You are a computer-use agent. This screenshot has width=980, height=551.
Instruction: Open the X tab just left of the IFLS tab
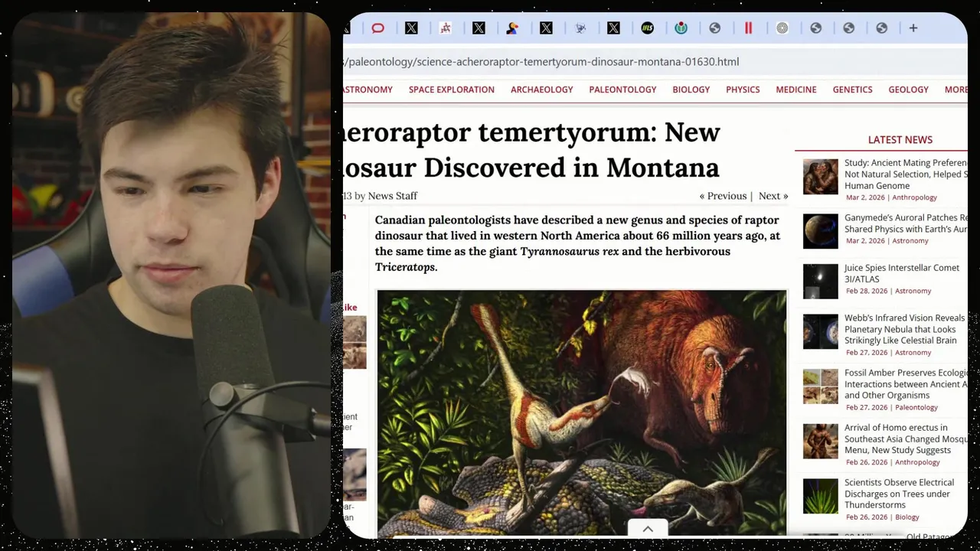point(613,28)
